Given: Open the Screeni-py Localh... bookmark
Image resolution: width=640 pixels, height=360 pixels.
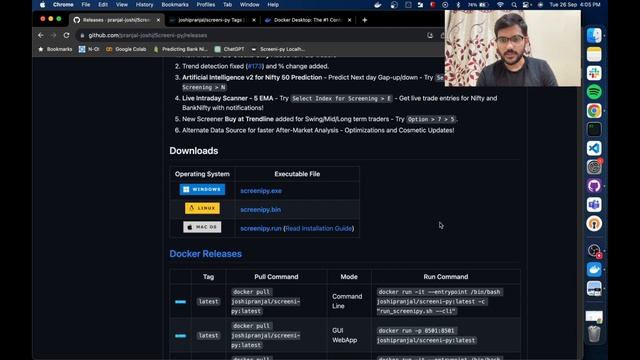Looking at the screenshot, I should click(x=278, y=49).
